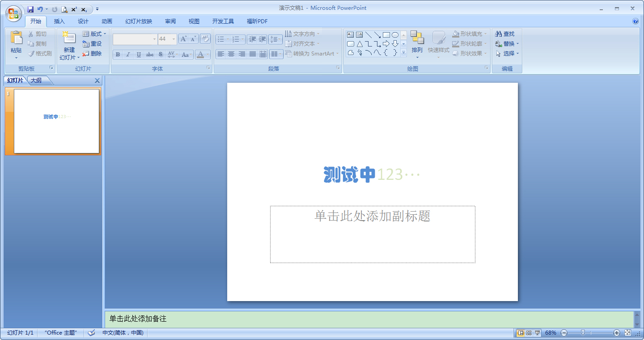Open the 版式 (Layout) dropdown
This screenshot has height=340, width=644.
point(95,34)
